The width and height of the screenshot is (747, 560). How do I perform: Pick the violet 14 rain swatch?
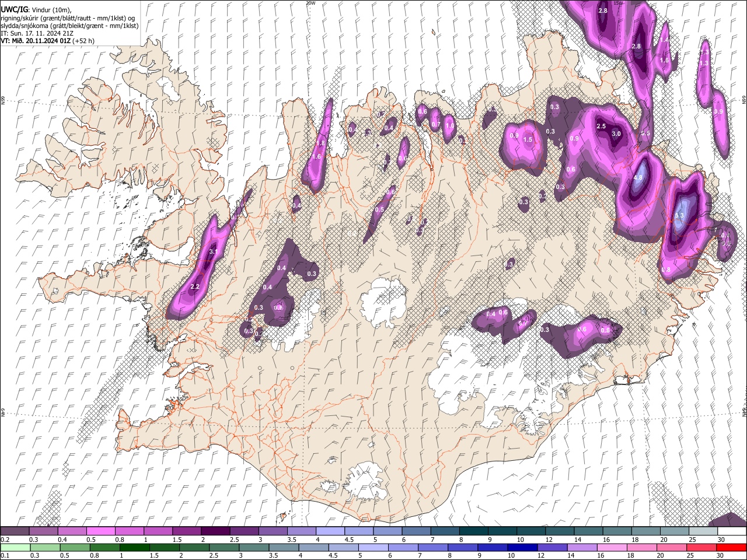pos(582,547)
